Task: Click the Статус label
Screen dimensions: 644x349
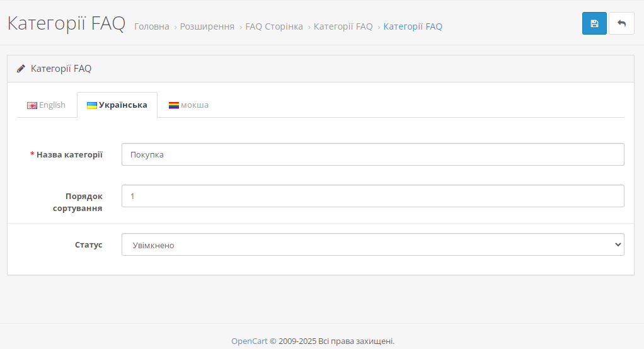Action: (89, 244)
